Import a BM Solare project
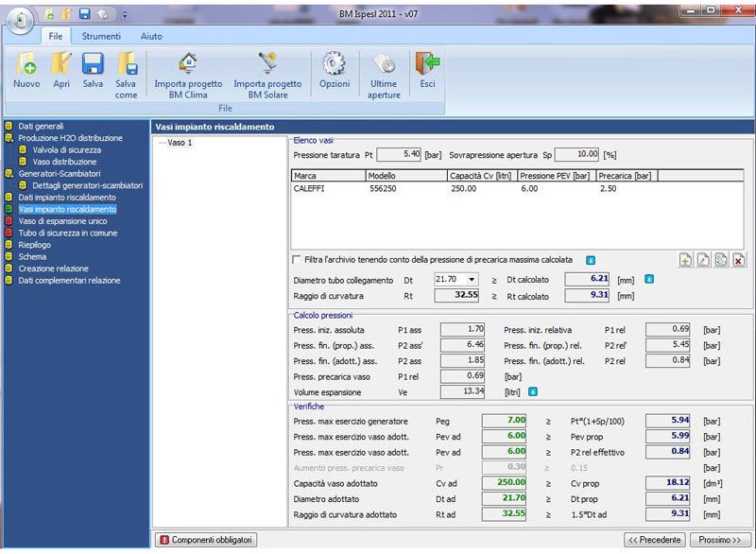The height and width of the screenshot is (554, 756). coord(267,74)
